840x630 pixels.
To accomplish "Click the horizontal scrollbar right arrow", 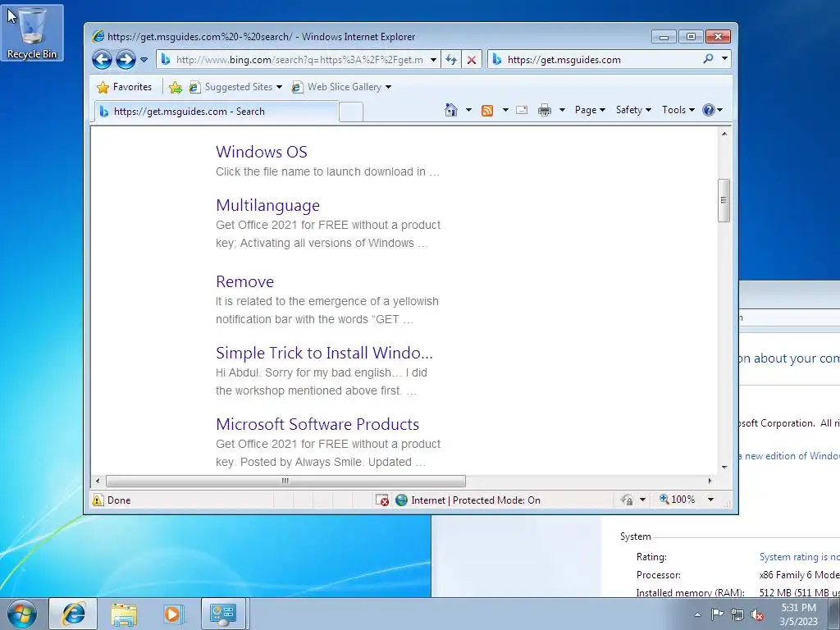I will 710,481.
